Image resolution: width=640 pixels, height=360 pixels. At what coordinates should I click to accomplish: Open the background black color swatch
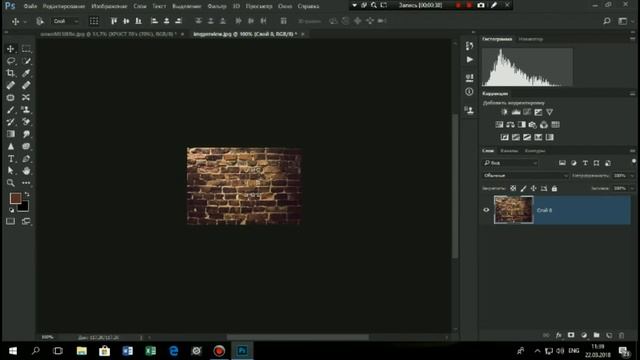pyautogui.click(x=24, y=207)
